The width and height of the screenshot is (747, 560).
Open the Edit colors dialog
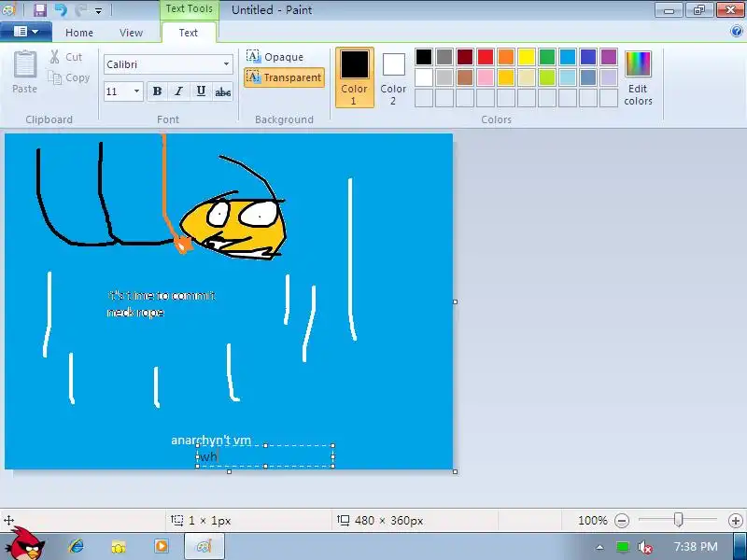(638, 77)
